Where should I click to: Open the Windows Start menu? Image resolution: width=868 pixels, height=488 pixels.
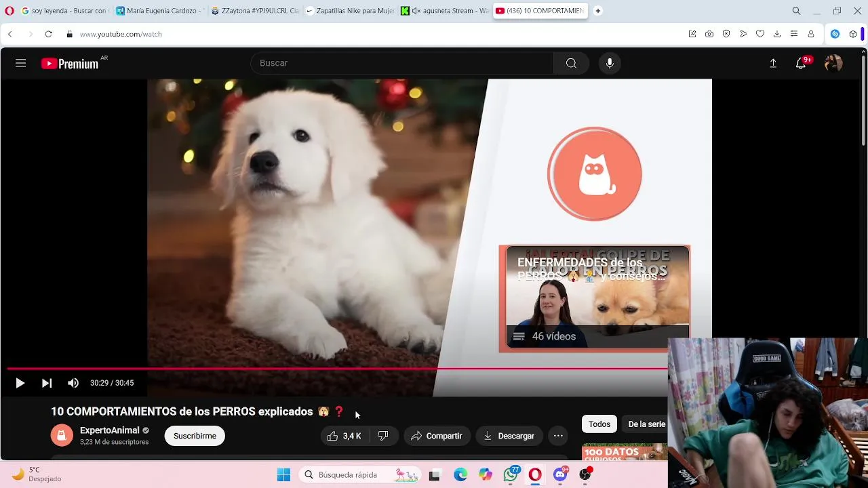[283, 475]
